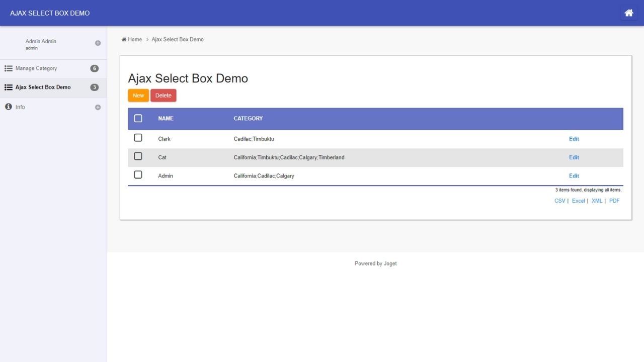Viewport: 644px width, 362px height.
Task: Expand the Admin Admin user menu
Action: coord(98,43)
